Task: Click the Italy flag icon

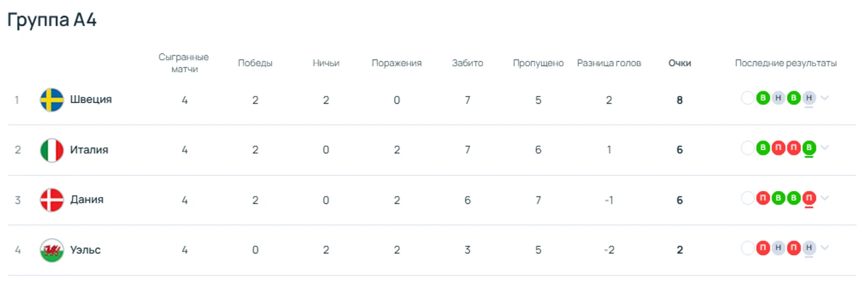Action: click(x=52, y=150)
